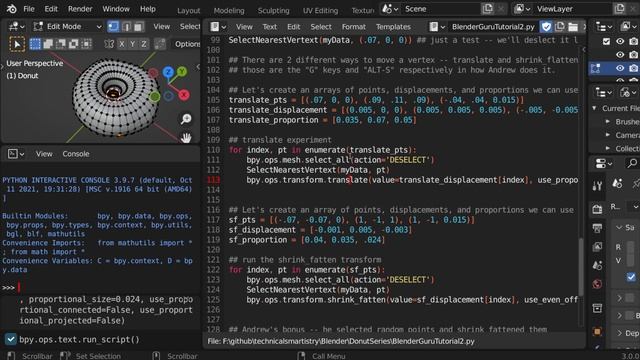Screen dimensions: 640x360
Task: Open the File menu
Action: (x=29, y=9)
